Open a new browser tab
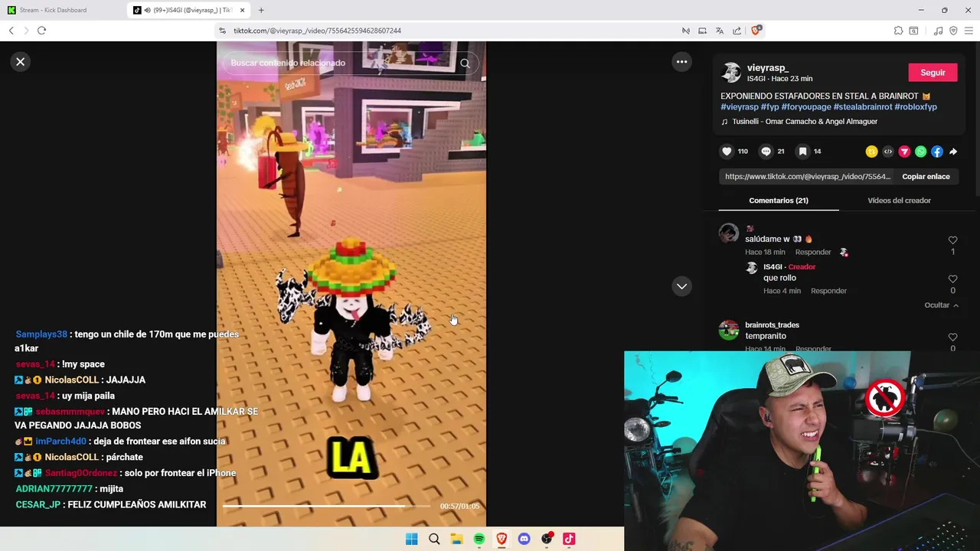 click(261, 10)
